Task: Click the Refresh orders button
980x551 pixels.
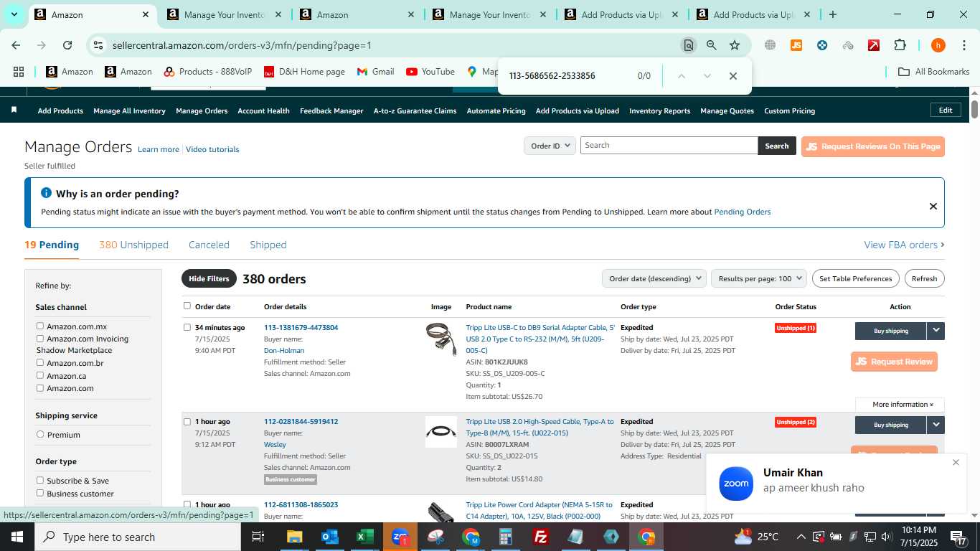Action: (x=924, y=278)
